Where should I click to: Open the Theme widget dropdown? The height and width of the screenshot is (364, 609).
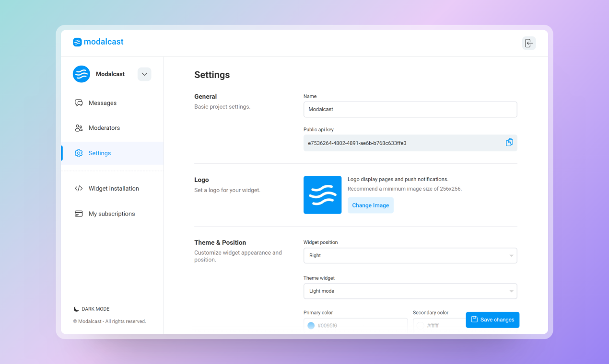pos(410,291)
